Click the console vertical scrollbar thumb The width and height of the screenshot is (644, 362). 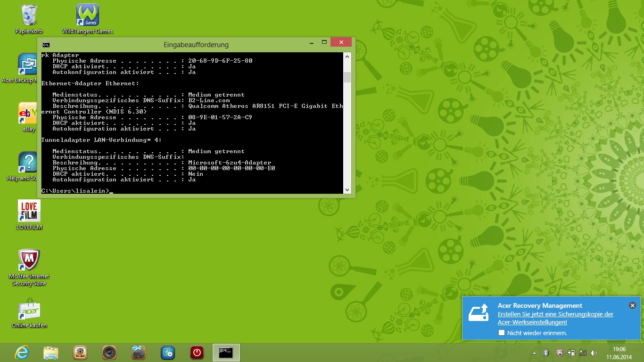[x=347, y=77]
